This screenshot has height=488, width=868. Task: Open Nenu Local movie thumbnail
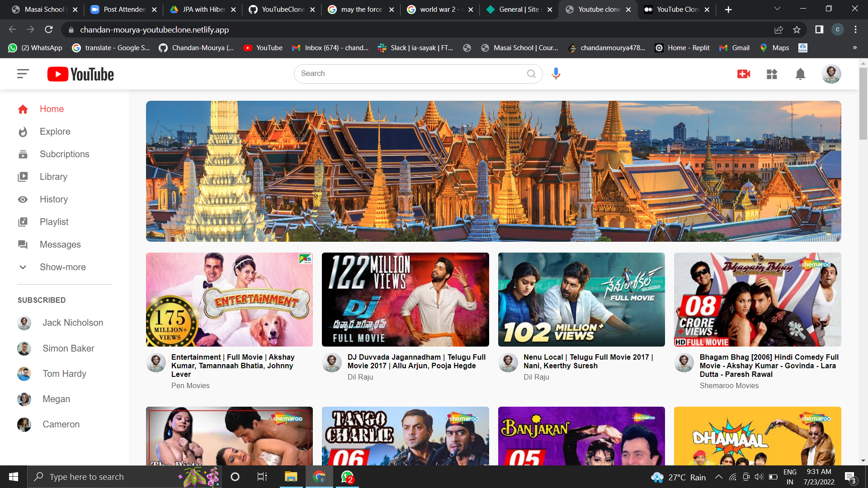[x=581, y=300]
